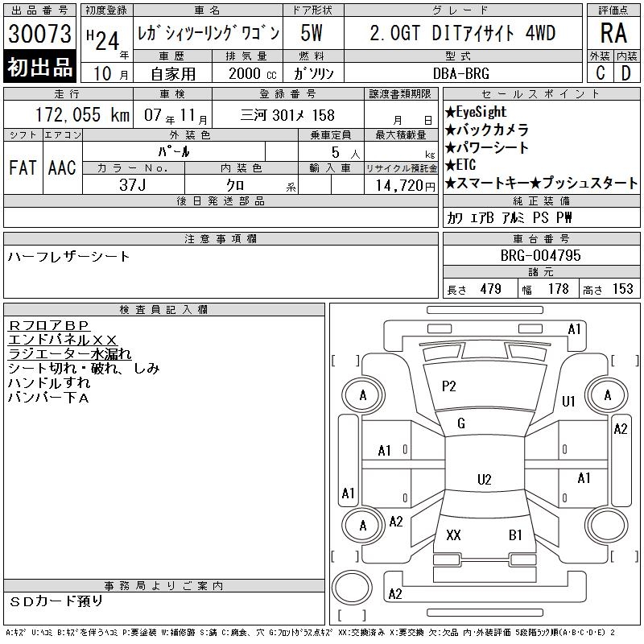
Task: Select the ★スマートキー★プッシュスタート line
Action: pyautogui.click(x=541, y=184)
